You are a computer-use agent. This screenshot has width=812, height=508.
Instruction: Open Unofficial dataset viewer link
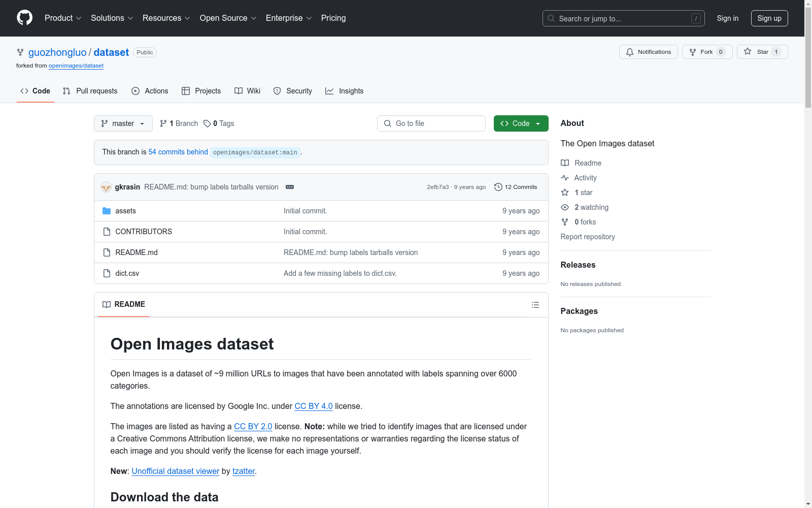[176, 471]
